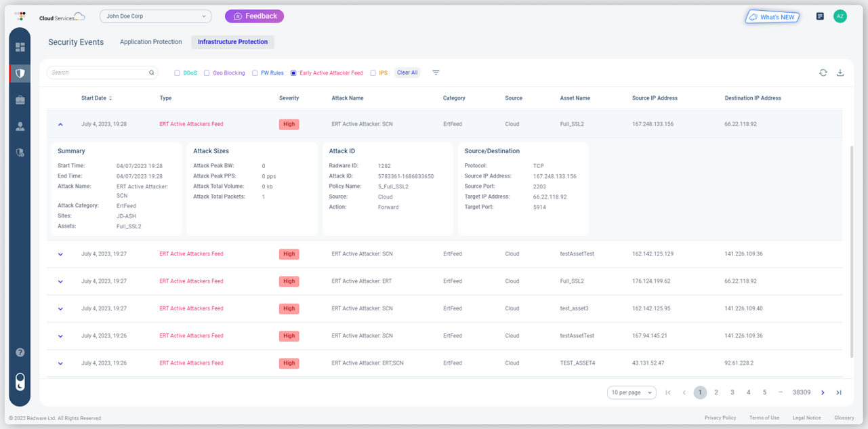Open the 10 per page selector
The image size is (868, 429).
pos(632,392)
